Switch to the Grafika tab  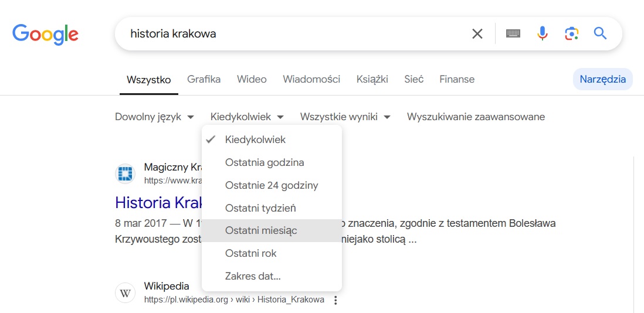(x=204, y=79)
